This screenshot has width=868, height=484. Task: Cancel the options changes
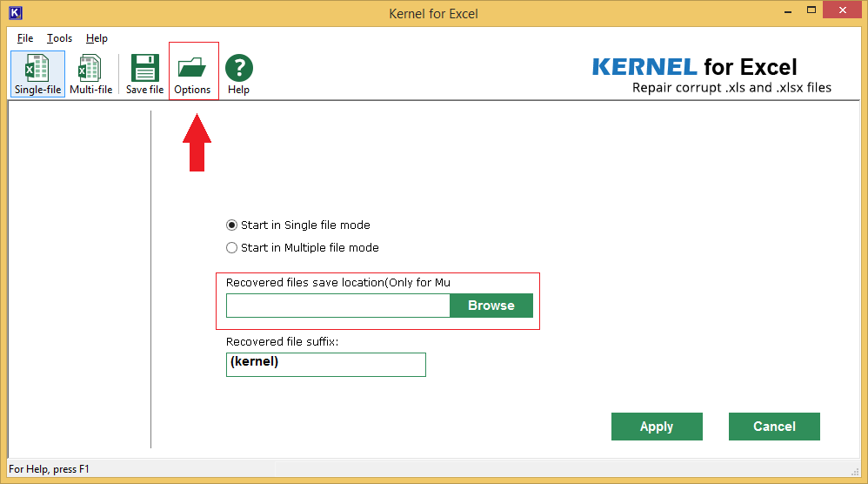(x=774, y=427)
